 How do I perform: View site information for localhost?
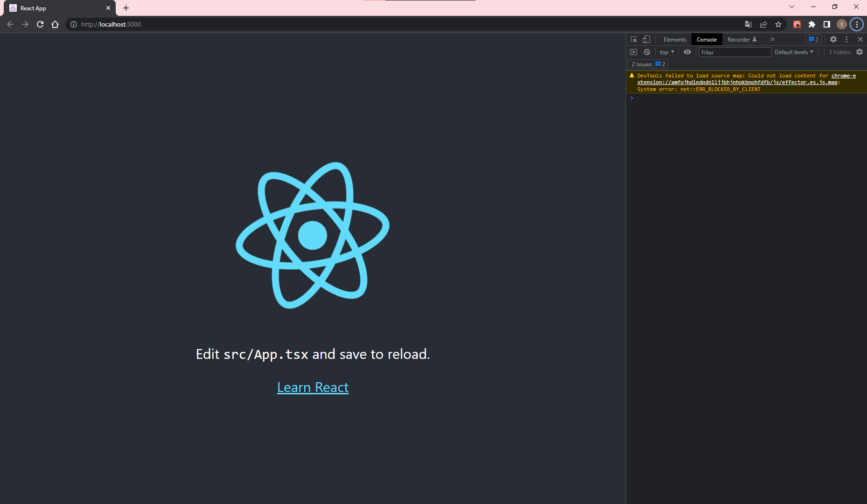(x=74, y=24)
